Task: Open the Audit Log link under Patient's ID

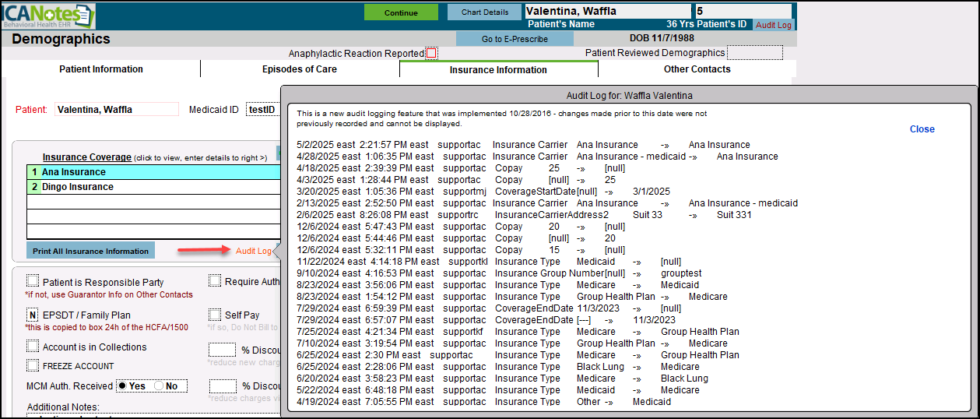Action: pos(773,25)
